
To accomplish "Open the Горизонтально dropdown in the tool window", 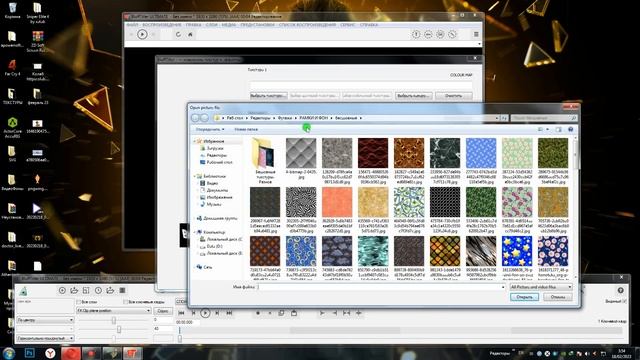I will click(x=45, y=338).
